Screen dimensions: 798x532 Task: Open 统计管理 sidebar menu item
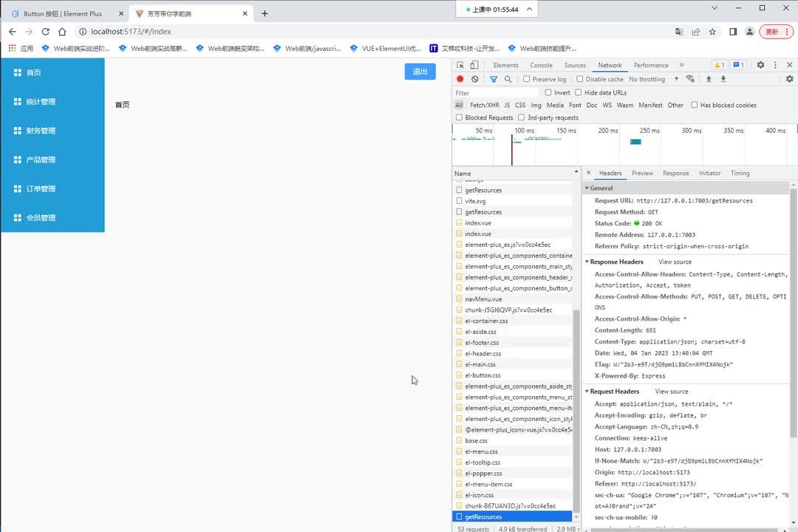point(53,102)
